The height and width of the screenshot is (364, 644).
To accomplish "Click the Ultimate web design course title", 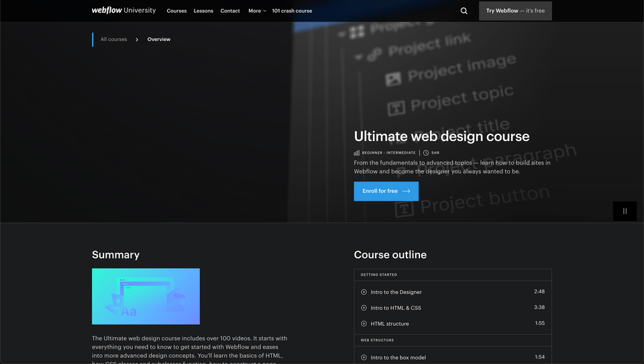I will pyautogui.click(x=441, y=136).
